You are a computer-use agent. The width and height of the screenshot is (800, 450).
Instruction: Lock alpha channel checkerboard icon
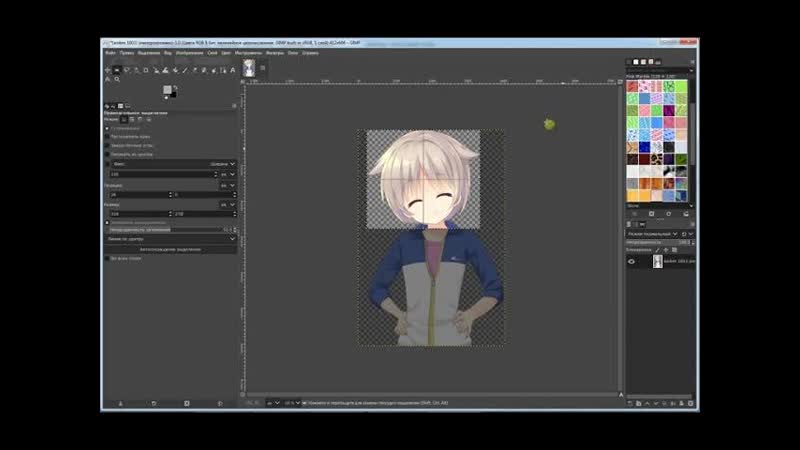674,250
